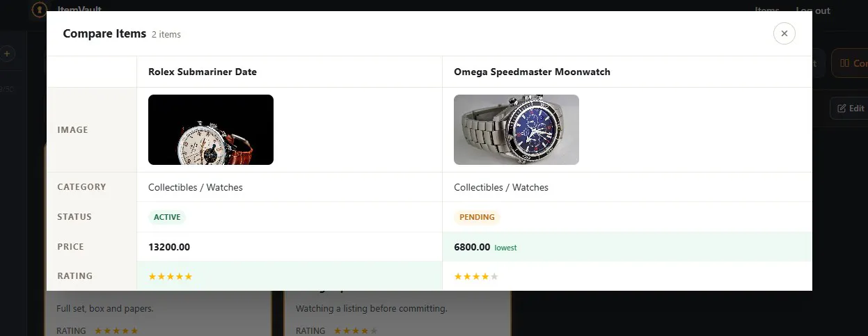Click the 13200.00 price value
Image resolution: width=868 pixels, height=336 pixels.
coord(169,247)
